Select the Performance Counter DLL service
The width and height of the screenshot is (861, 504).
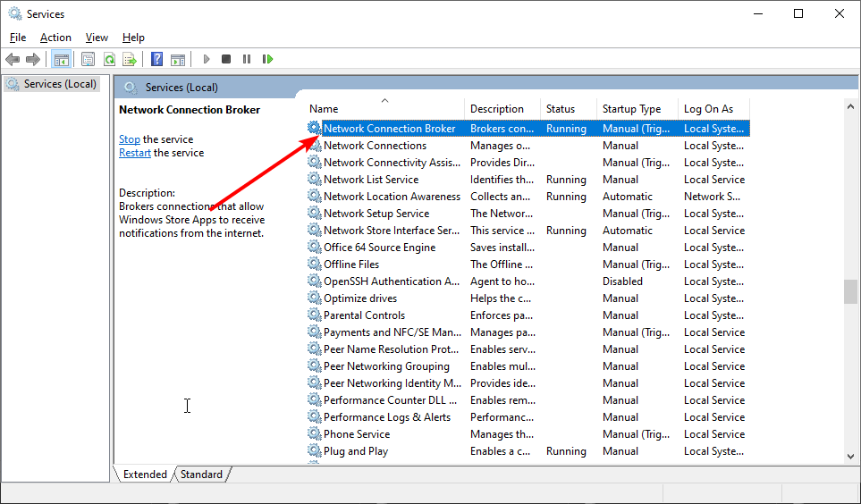[x=390, y=400]
